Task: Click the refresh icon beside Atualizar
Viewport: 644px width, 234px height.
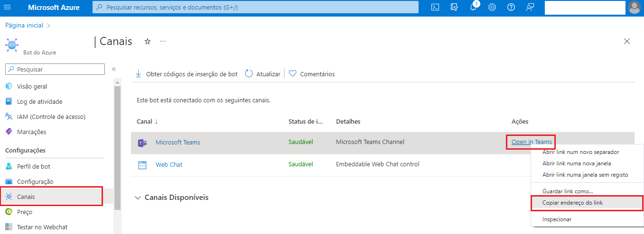Action: coord(249,73)
